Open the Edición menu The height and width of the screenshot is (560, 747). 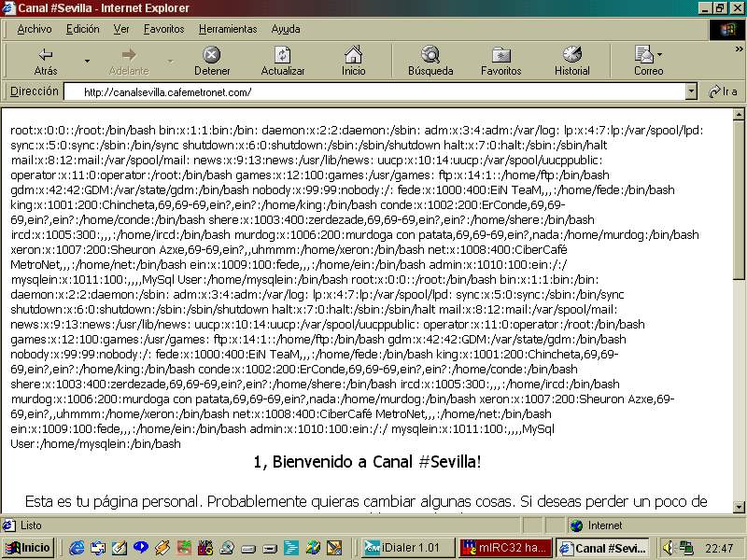[x=83, y=30]
